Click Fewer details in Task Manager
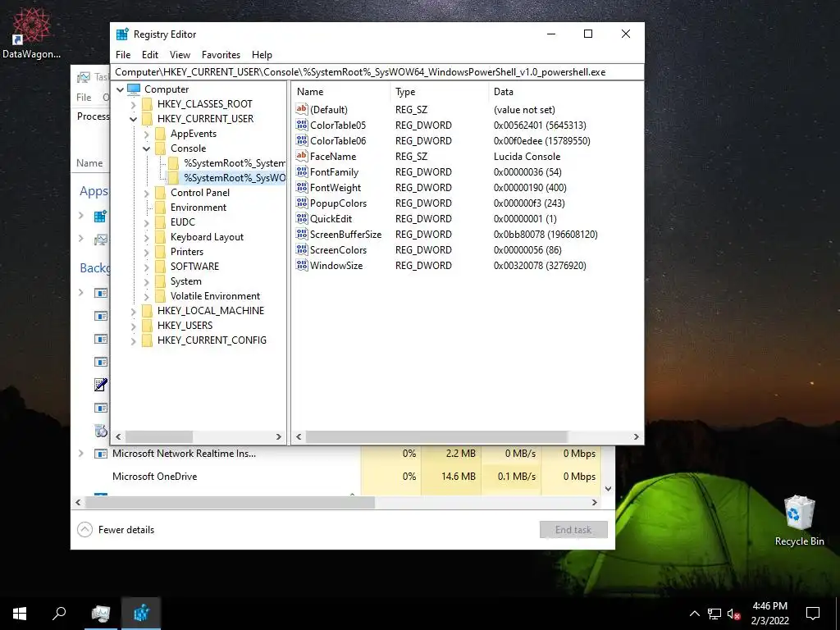The height and width of the screenshot is (630, 840). click(116, 530)
